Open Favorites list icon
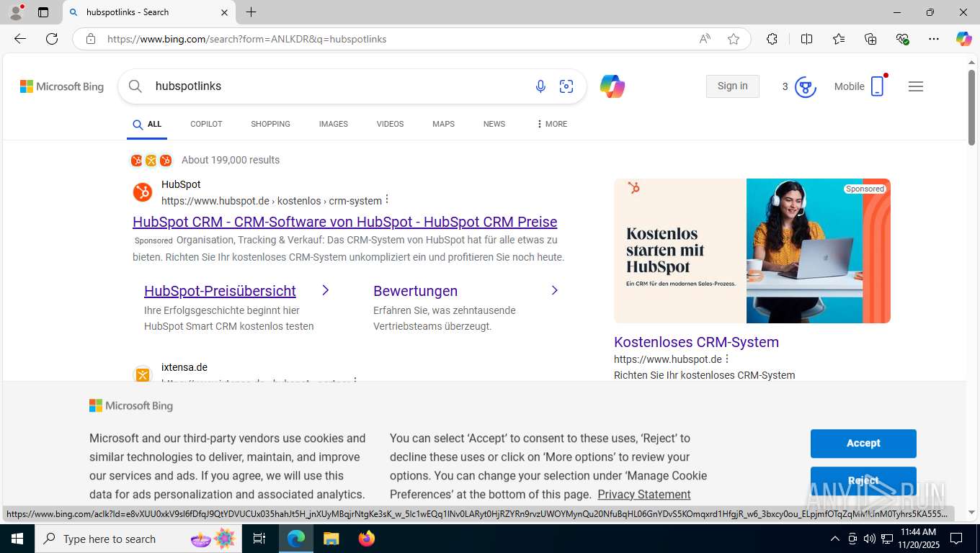The height and width of the screenshot is (553, 980). (x=839, y=39)
